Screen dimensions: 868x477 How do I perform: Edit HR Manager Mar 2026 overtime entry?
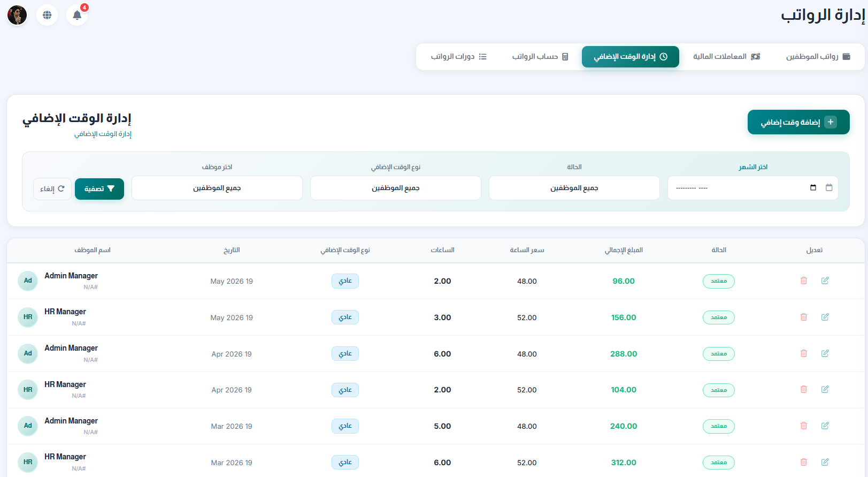[825, 462]
